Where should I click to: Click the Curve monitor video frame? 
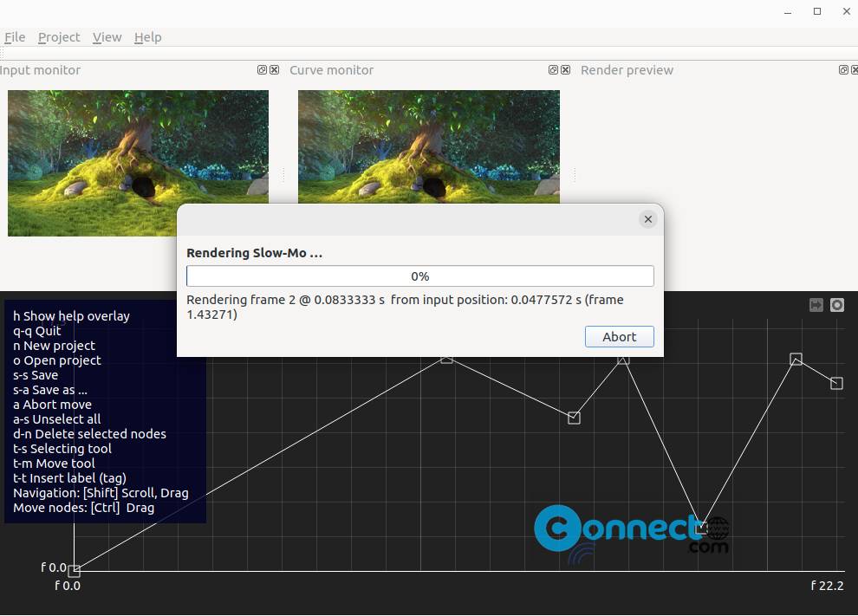point(429,146)
